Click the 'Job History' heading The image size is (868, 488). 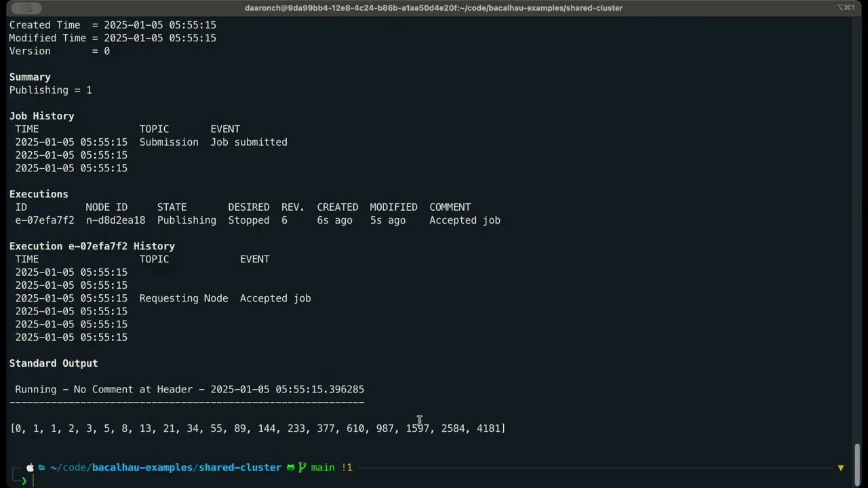click(x=41, y=116)
